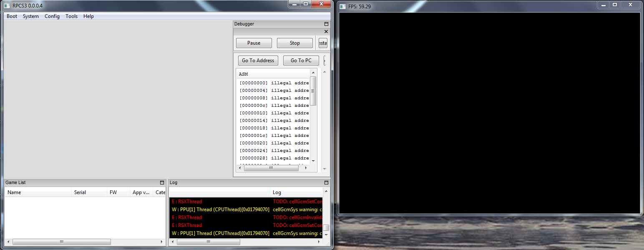Select ASM row [0000000c]

point(273,106)
